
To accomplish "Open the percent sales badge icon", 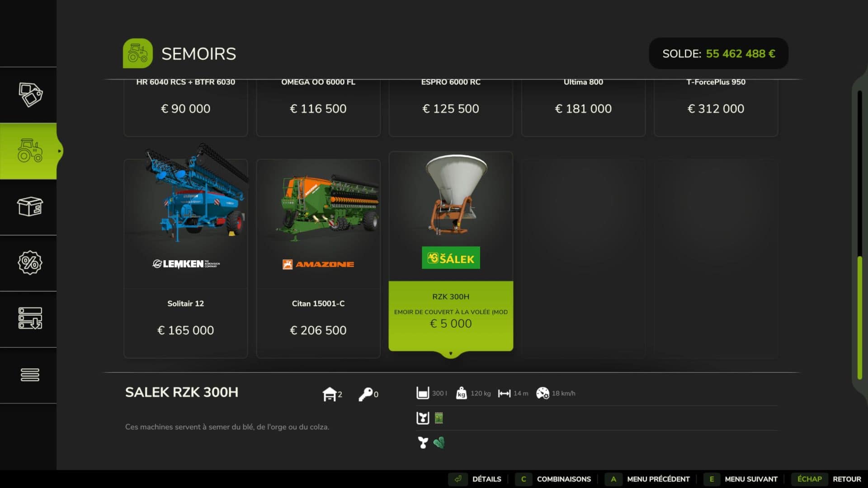I will point(30,263).
